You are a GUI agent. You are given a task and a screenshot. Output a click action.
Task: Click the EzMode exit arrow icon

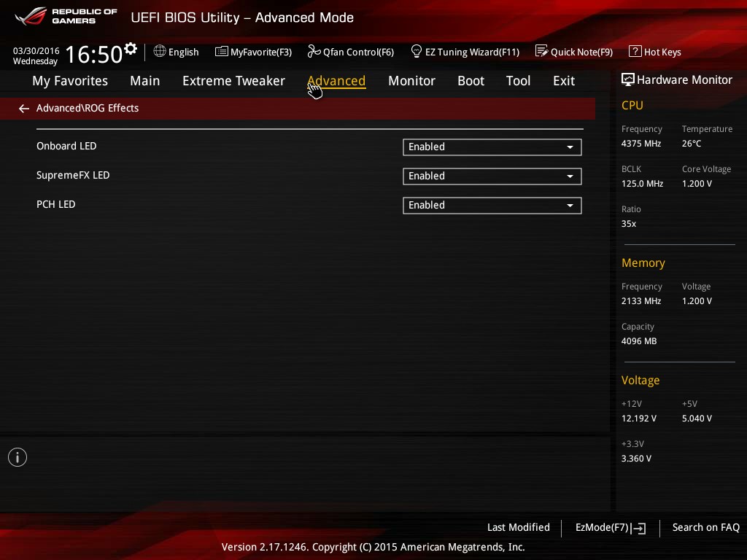click(639, 528)
